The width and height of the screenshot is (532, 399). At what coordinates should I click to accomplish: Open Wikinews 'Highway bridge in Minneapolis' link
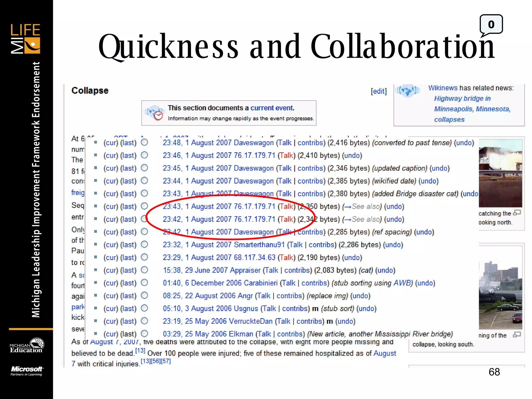click(472, 109)
